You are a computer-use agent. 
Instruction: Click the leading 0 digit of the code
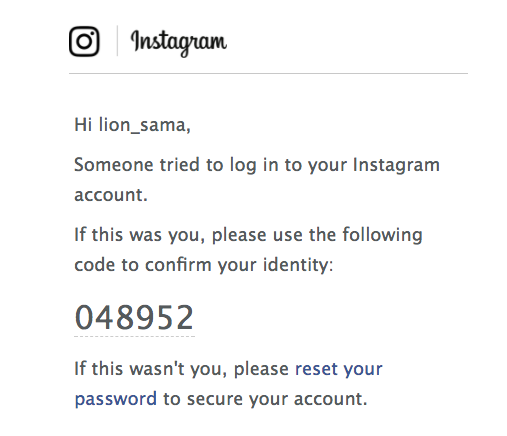tap(85, 317)
